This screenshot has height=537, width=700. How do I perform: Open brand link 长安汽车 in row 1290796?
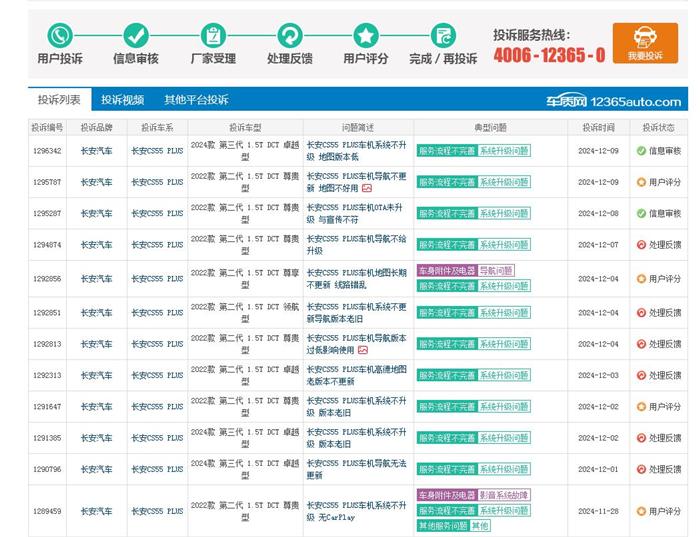(x=96, y=469)
